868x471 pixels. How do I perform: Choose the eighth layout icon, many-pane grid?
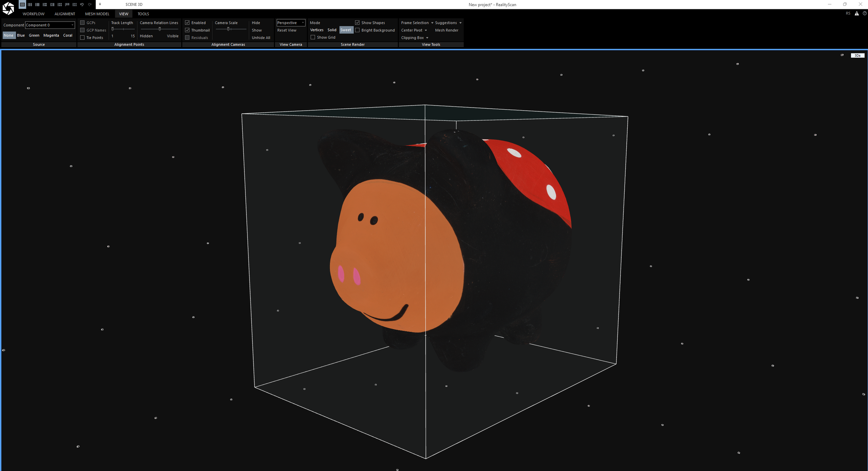[x=75, y=5]
